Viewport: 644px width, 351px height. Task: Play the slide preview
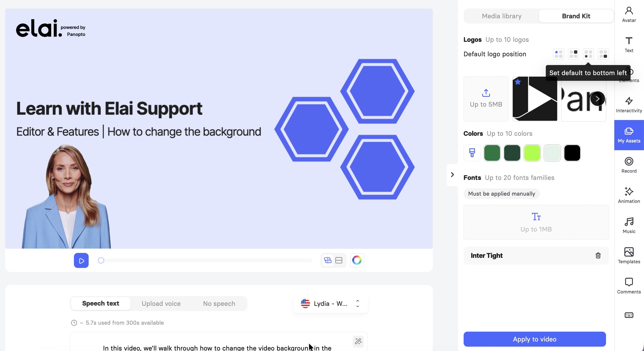(81, 260)
